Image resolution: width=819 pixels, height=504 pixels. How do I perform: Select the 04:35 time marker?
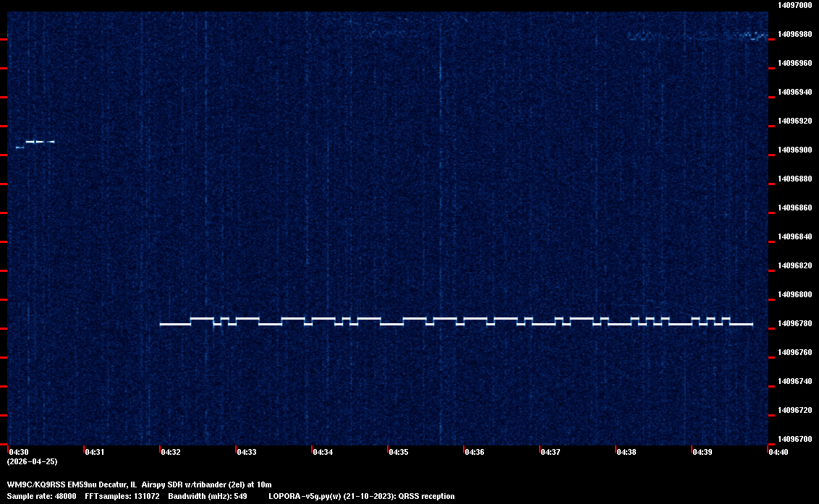coord(399,452)
